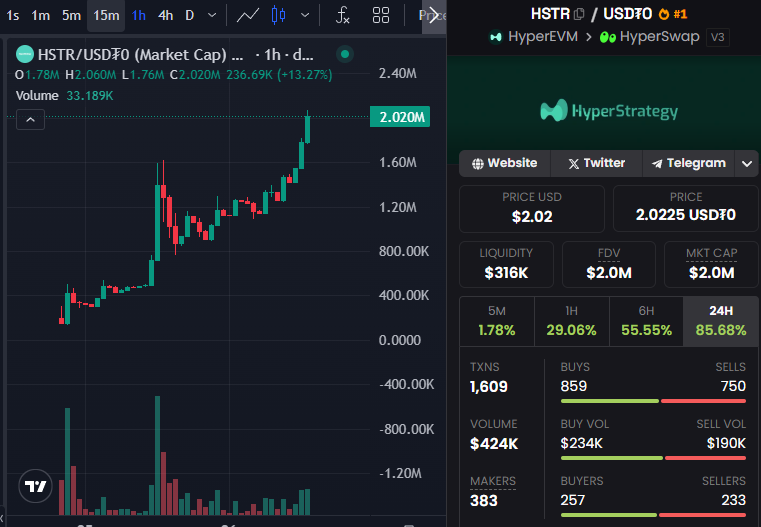Open chart style dropdown arrow
Viewport: 761px width, 527px height.
305,16
